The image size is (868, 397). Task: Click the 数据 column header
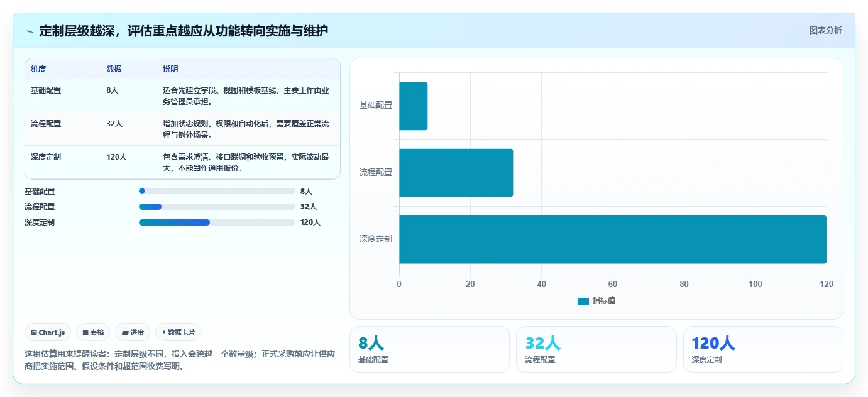[x=114, y=69]
